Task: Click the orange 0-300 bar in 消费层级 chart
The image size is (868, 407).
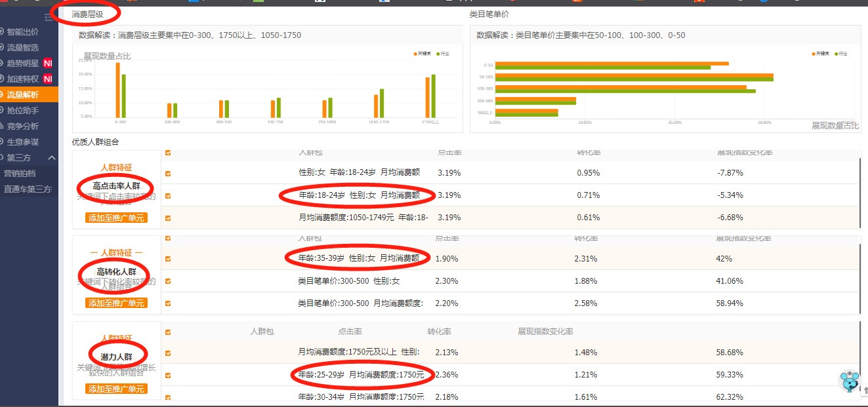Action: coord(118,90)
